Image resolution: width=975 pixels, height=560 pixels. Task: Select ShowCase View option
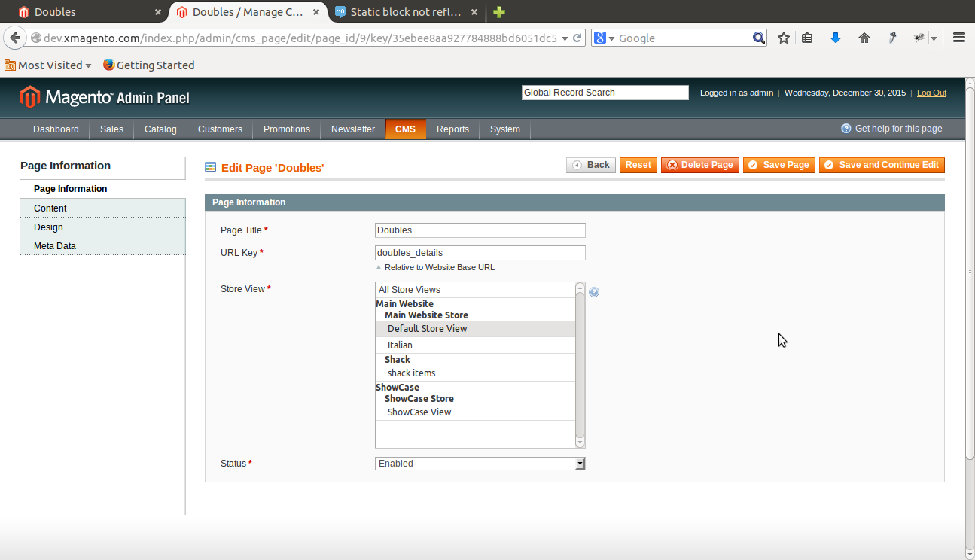coord(475,412)
